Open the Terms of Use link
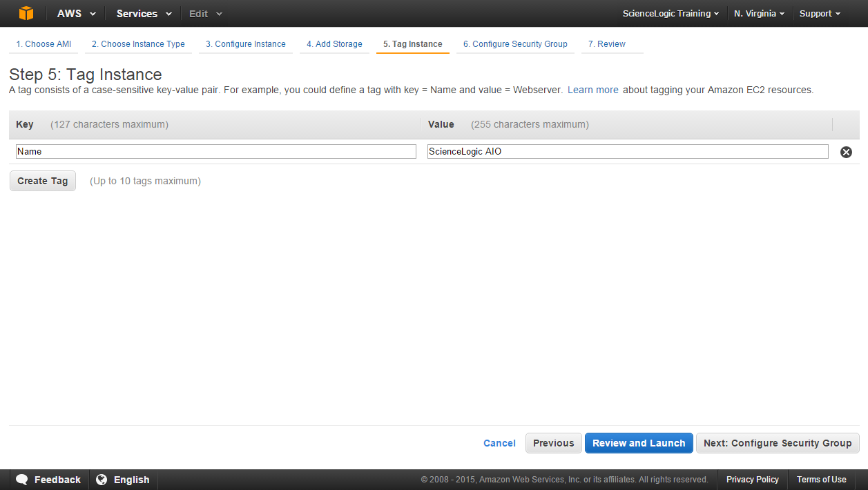Screen dimensions: 868x490 [821, 480]
